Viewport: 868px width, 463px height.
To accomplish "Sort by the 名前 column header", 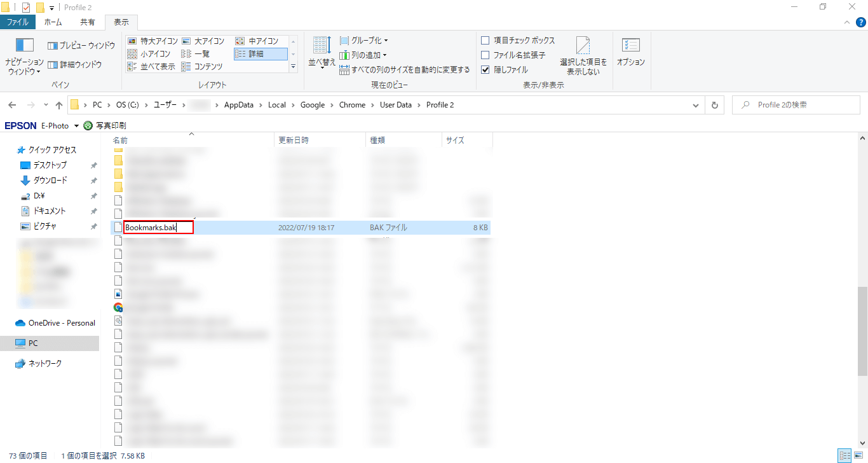I will pyautogui.click(x=193, y=140).
